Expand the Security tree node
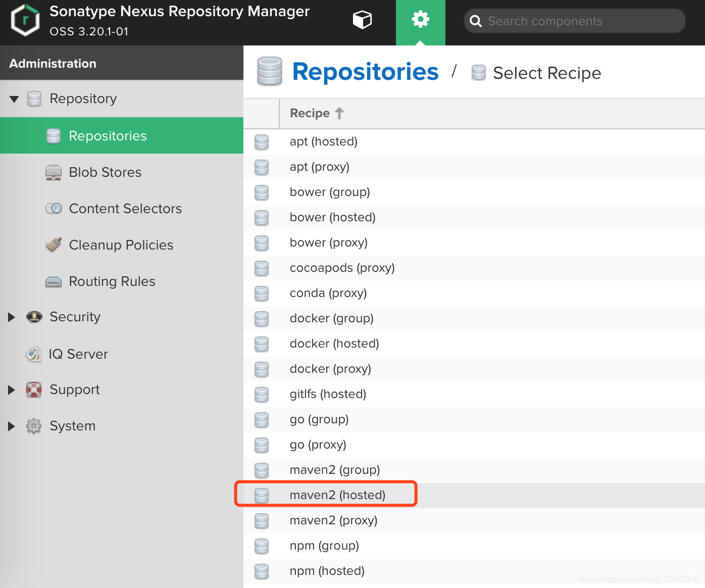The width and height of the screenshot is (705, 588). coord(12,317)
